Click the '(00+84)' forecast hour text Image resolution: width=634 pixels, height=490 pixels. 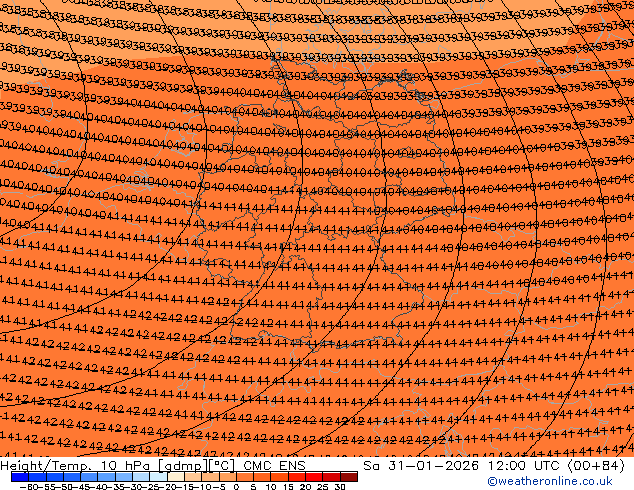point(596,466)
